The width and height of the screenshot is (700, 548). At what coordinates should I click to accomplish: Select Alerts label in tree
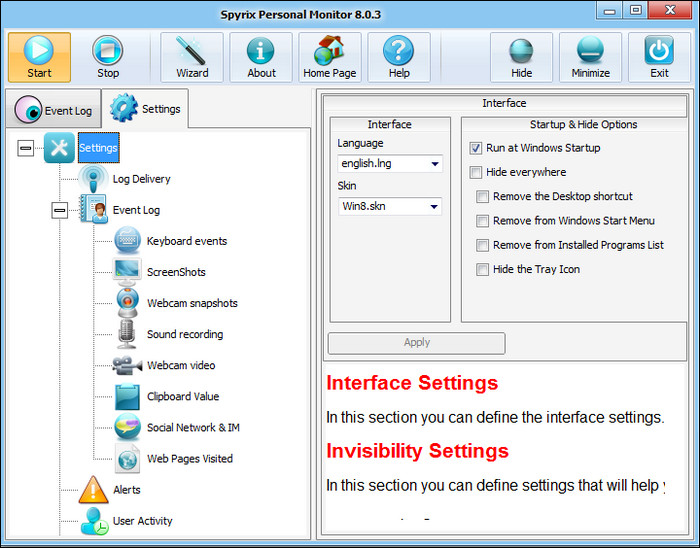tap(127, 490)
